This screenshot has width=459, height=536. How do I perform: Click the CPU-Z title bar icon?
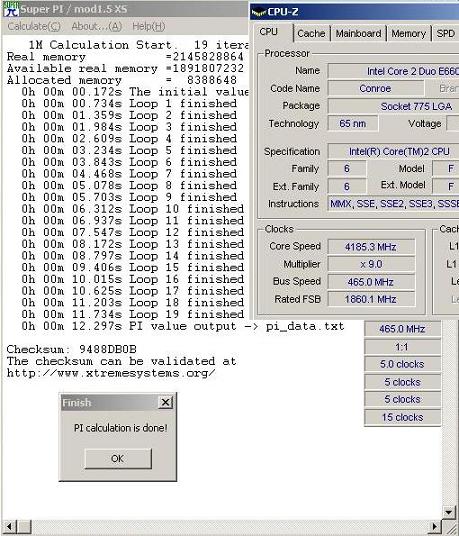pos(259,12)
